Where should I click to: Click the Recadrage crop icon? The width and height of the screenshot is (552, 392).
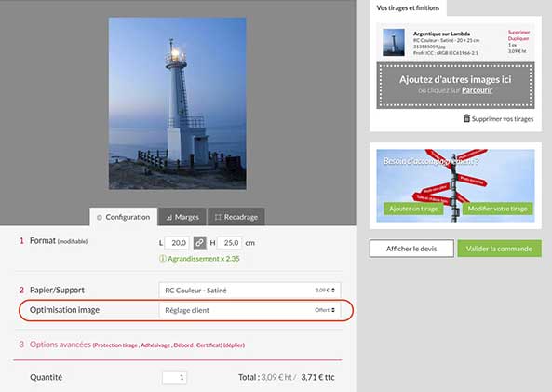click(218, 217)
